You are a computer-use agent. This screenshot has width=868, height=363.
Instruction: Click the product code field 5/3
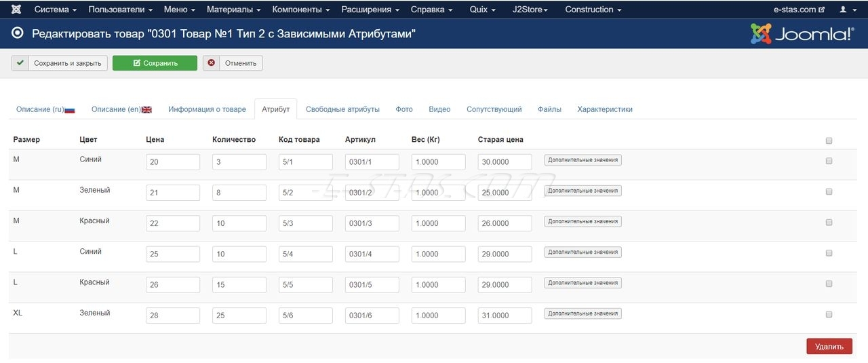[x=306, y=223]
